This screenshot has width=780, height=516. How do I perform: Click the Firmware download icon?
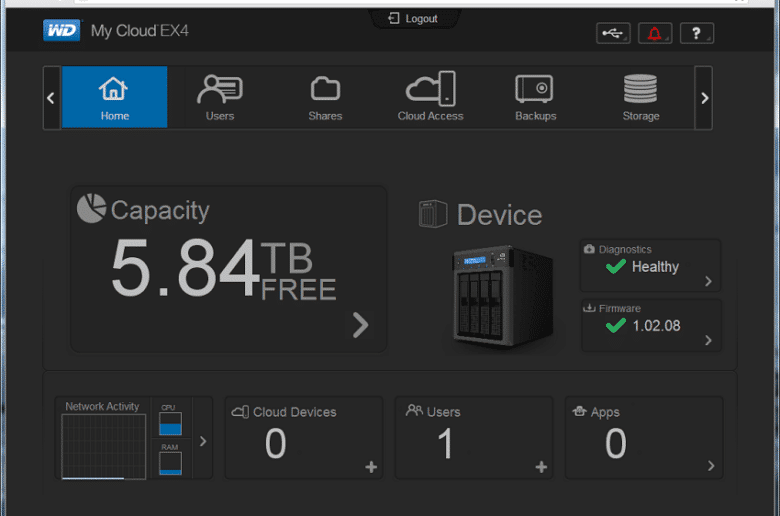click(x=589, y=308)
